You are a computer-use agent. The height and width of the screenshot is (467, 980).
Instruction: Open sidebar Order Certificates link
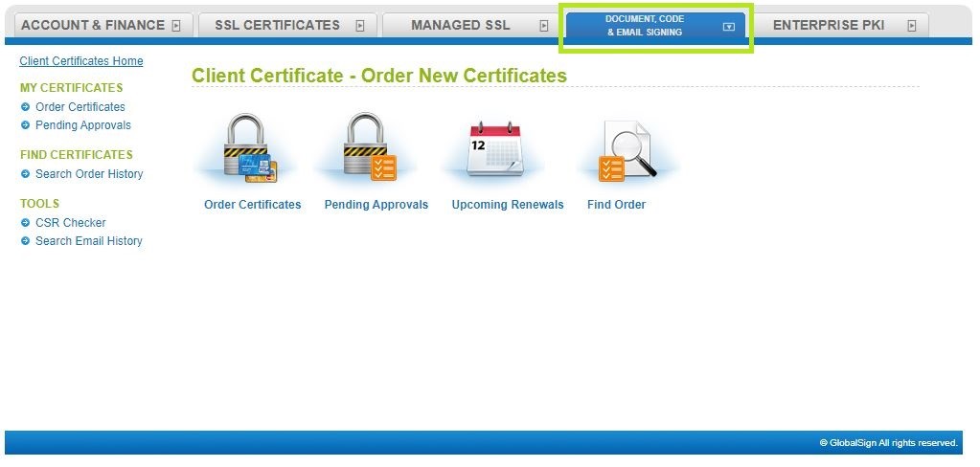click(x=80, y=107)
